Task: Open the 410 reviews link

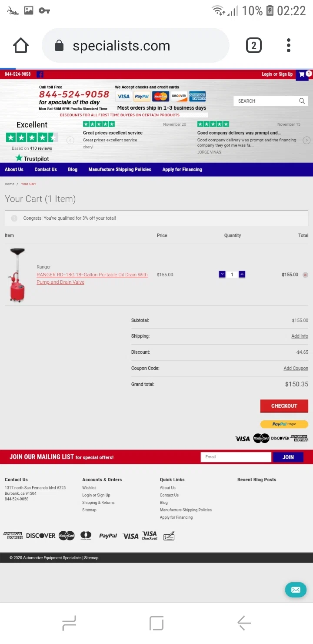Action: 41,148
